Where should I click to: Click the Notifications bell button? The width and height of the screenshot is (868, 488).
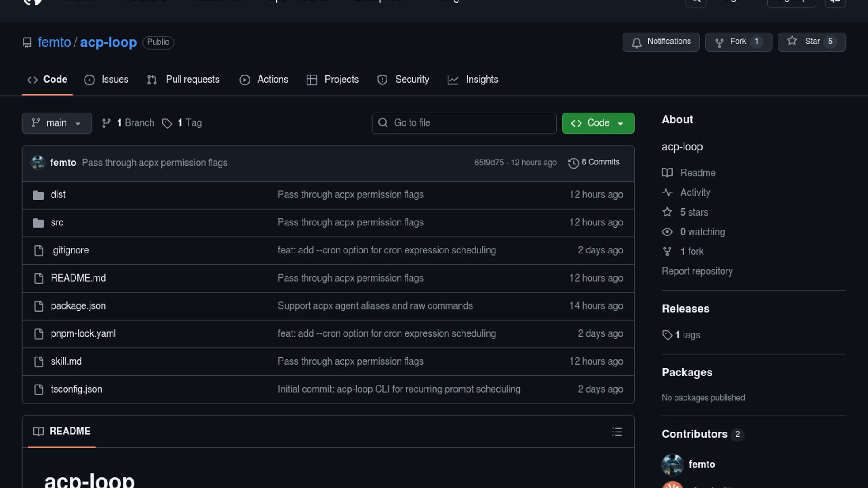point(660,42)
